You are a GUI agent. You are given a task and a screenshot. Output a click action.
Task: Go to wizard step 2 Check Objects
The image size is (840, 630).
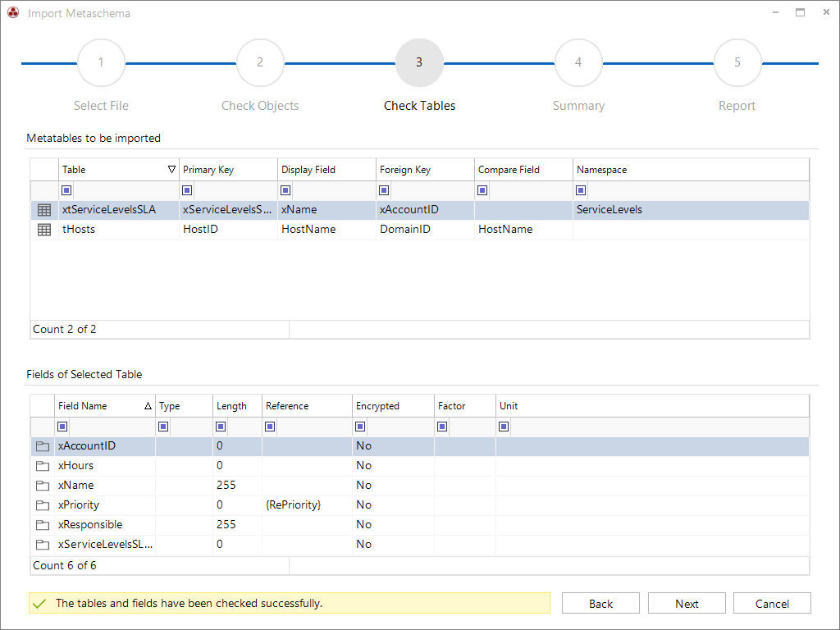pyautogui.click(x=260, y=62)
